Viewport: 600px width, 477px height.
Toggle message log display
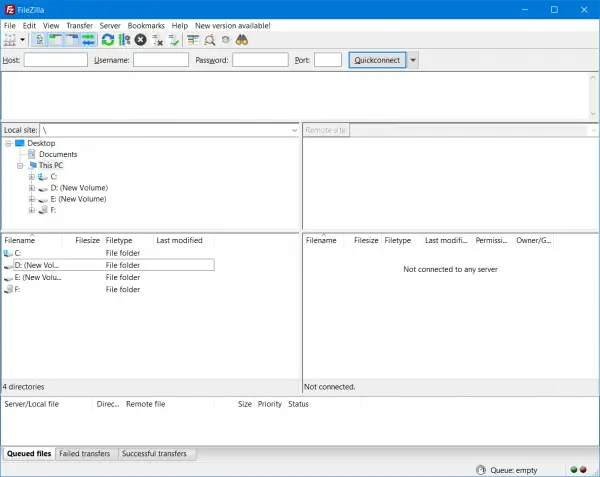(39, 40)
